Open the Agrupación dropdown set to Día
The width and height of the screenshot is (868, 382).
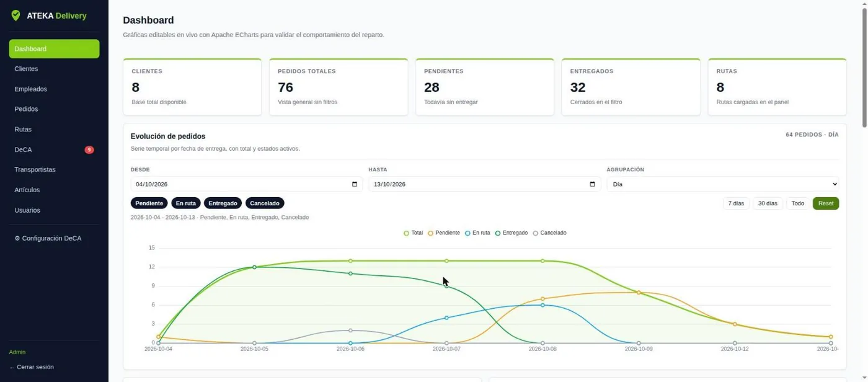pos(723,184)
